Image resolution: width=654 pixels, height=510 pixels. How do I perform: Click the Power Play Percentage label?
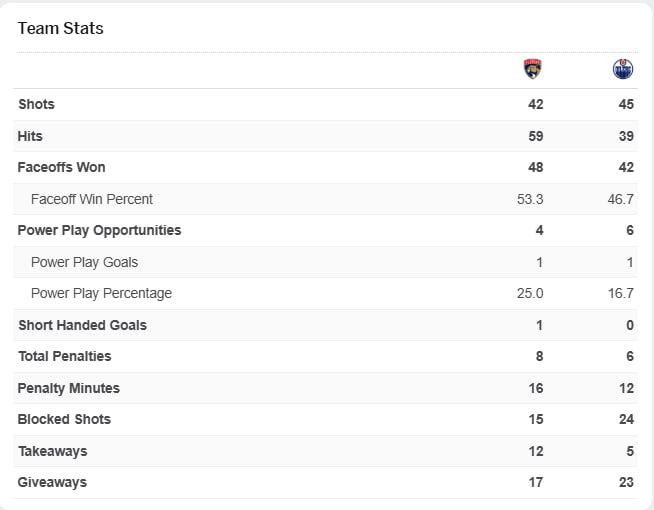coord(101,293)
